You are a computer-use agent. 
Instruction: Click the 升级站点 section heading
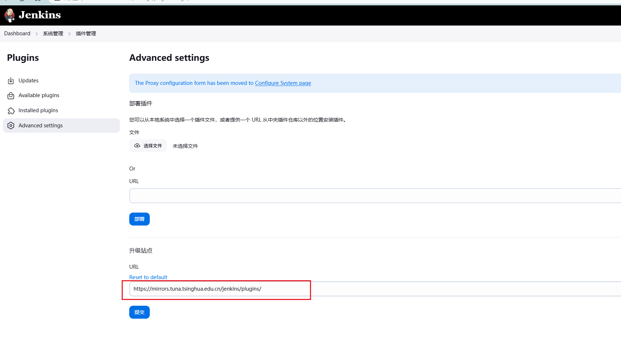(x=141, y=251)
